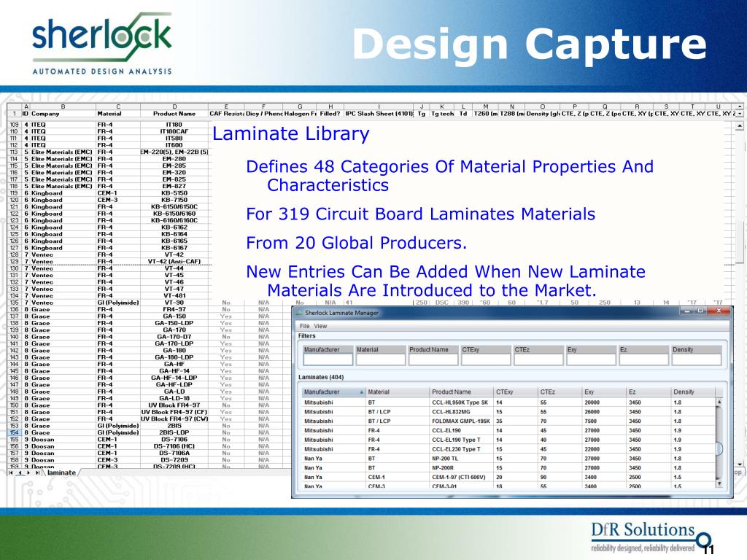The height and width of the screenshot is (560, 747).
Task: Click the CTEz filter input box
Action: tap(538, 359)
